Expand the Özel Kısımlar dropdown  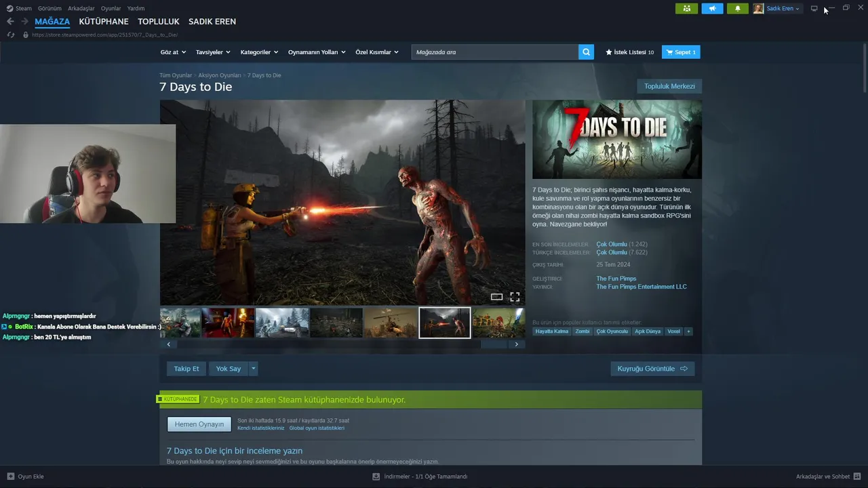[x=377, y=52]
